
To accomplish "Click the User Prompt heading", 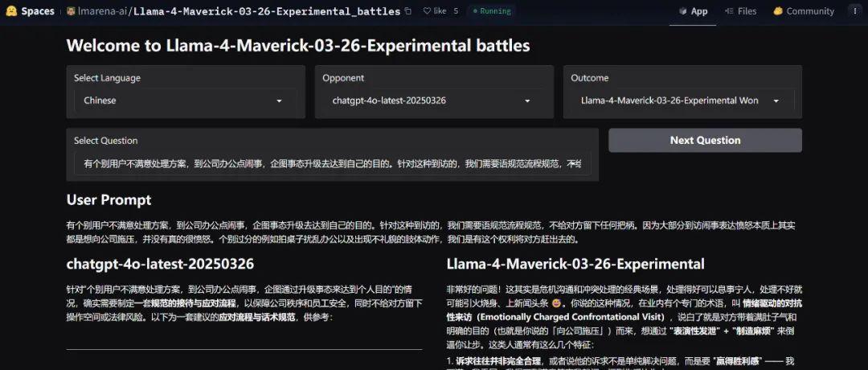I will click(x=108, y=199).
